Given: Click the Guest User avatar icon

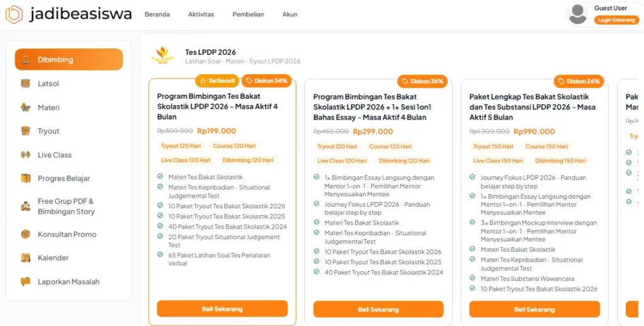Looking at the screenshot, I should (577, 14).
